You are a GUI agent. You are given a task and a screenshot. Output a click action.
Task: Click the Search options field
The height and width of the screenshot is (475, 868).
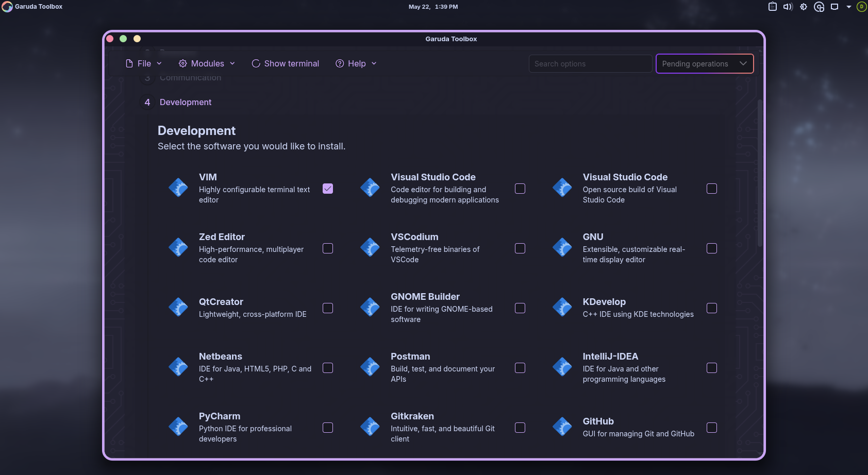click(x=590, y=64)
